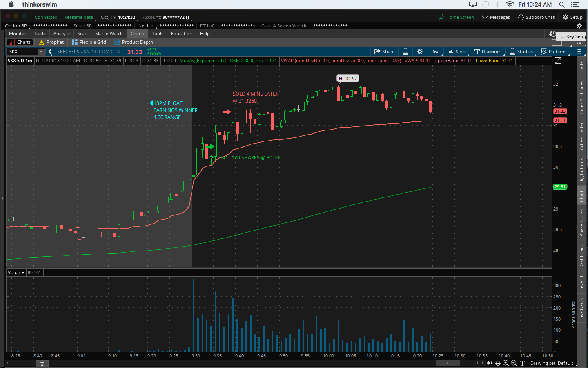
Task: Open the Help tab
Action: (x=205, y=34)
